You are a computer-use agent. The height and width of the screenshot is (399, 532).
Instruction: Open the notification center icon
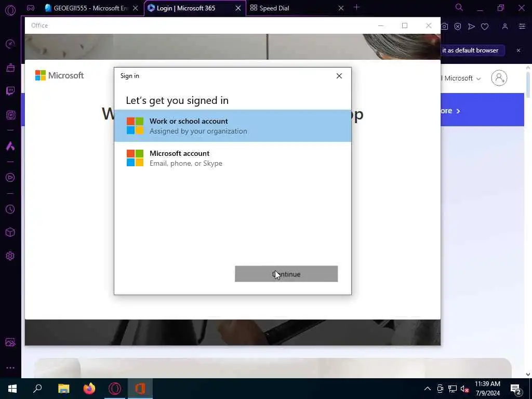coord(516,389)
